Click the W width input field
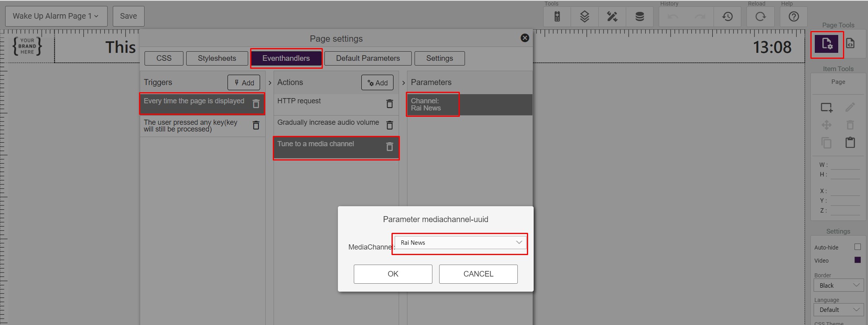 [845, 165]
